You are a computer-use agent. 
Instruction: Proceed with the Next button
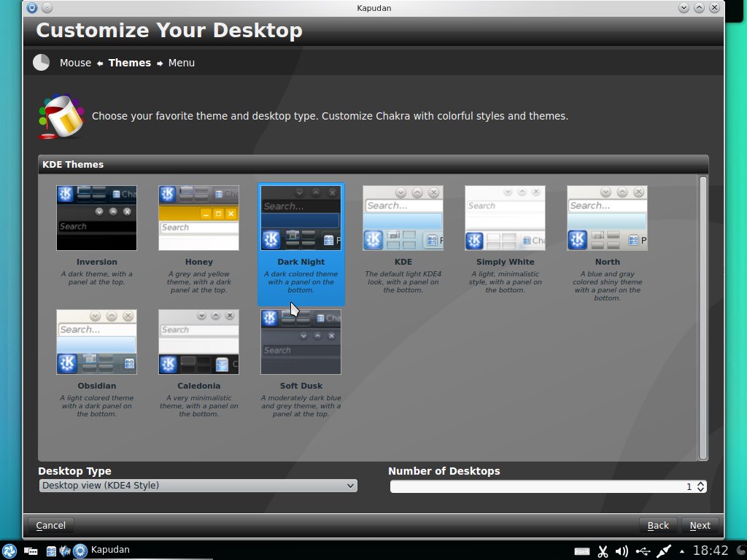click(x=700, y=525)
